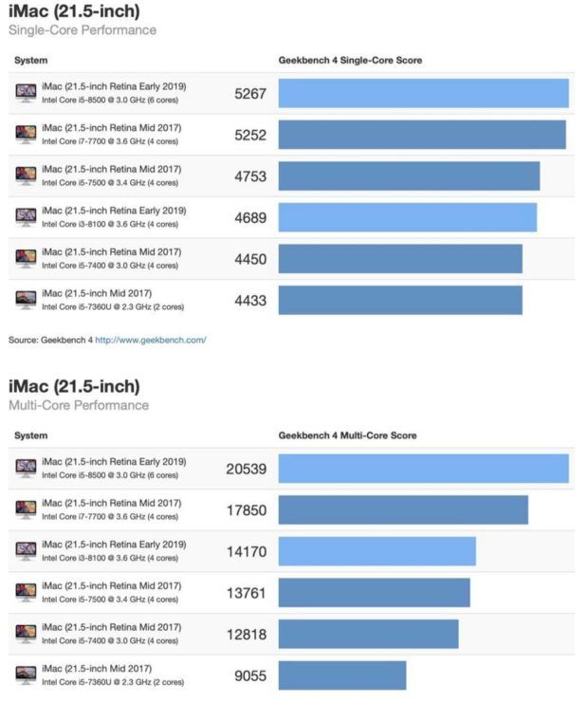Click iMac icon for i5-7500 single-core row
Image resolution: width=588 pixels, height=702 pixels.
pyautogui.click(x=26, y=175)
